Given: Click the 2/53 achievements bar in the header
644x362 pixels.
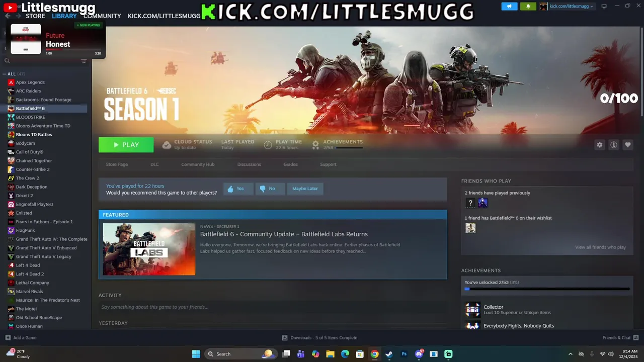Looking at the screenshot, I should click(x=349, y=148).
